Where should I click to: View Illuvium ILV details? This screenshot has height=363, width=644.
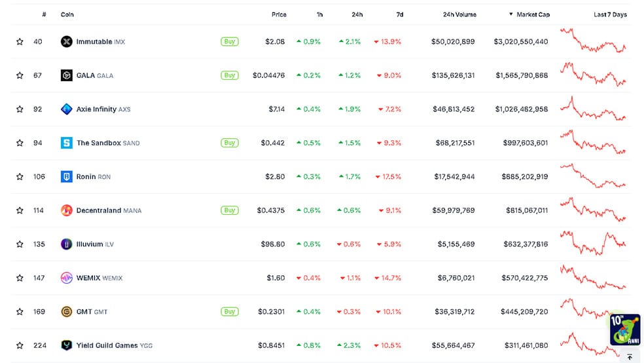tap(95, 244)
